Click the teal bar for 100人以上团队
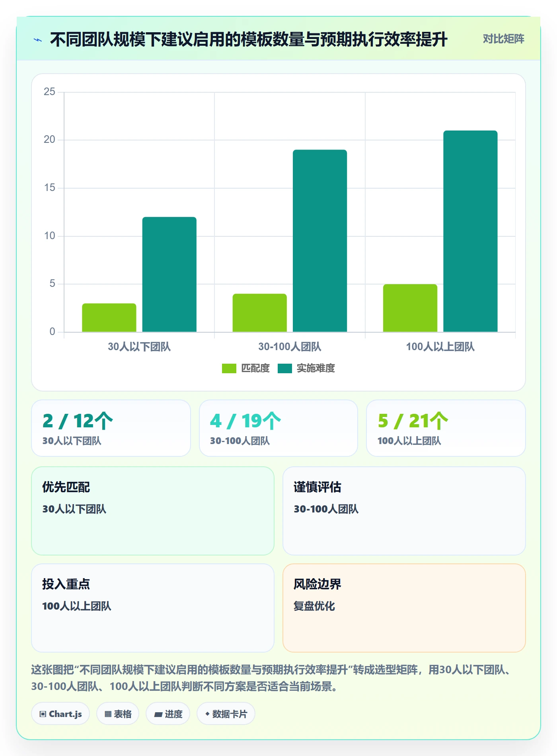Screen dimensions: 557x756 tap(471, 231)
